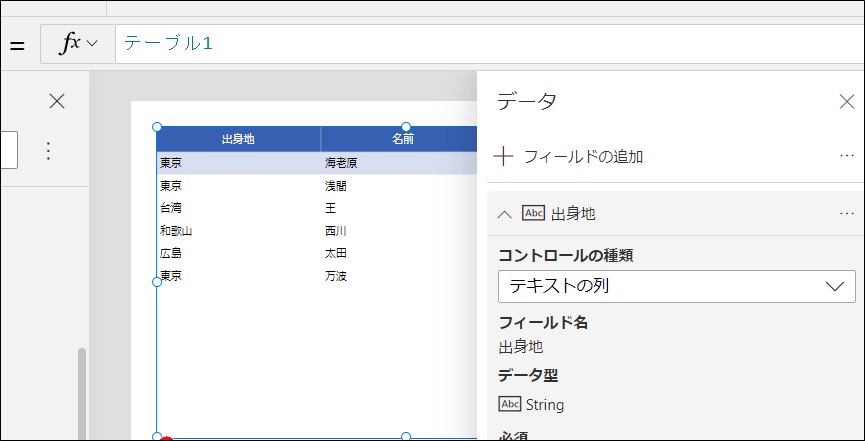Click the left-middle resize handle of table
This screenshot has width=865, height=441.
pos(157,282)
